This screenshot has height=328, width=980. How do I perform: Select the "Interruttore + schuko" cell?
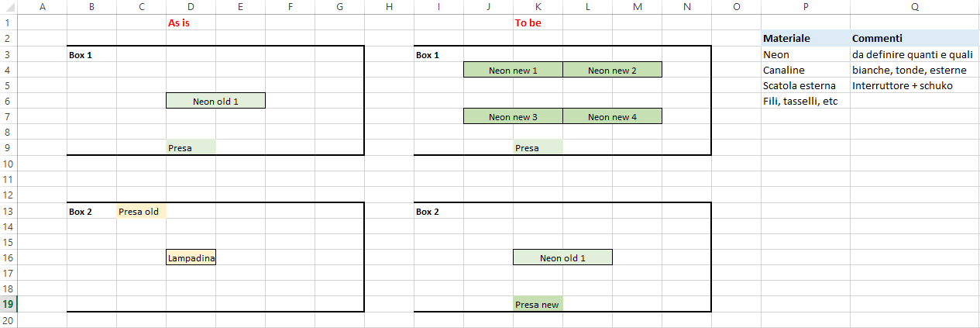tap(914, 86)
